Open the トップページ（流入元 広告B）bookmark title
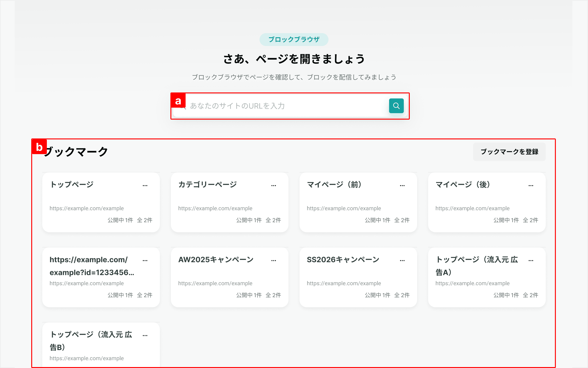This screenshot has height=368, width=588. (91, 341)
